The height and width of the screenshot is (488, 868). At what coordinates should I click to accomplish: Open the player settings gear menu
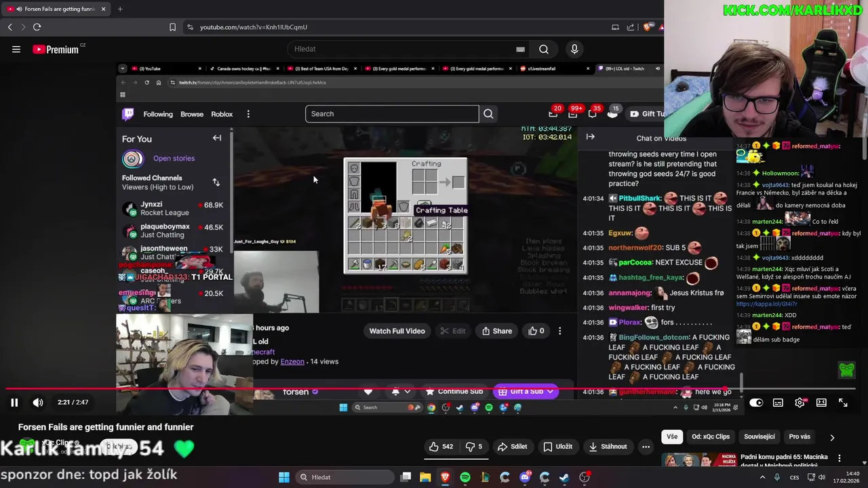point(800,403)
